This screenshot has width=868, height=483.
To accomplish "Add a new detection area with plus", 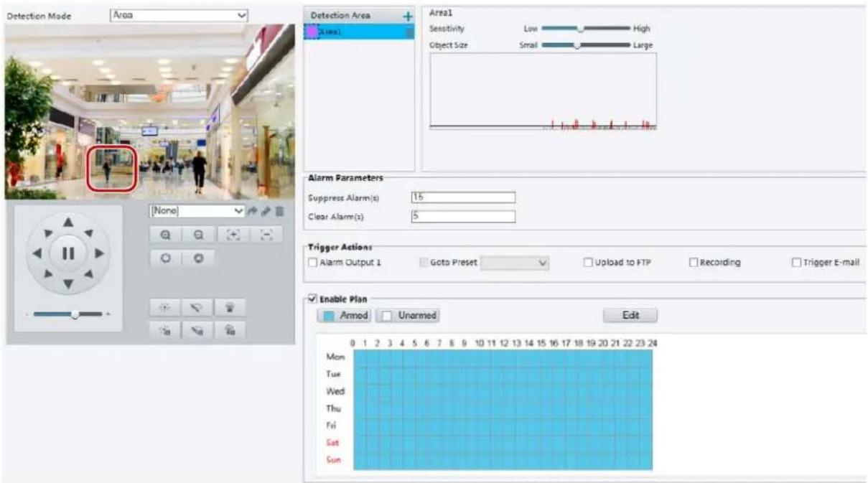I will (x=409, y=16).
